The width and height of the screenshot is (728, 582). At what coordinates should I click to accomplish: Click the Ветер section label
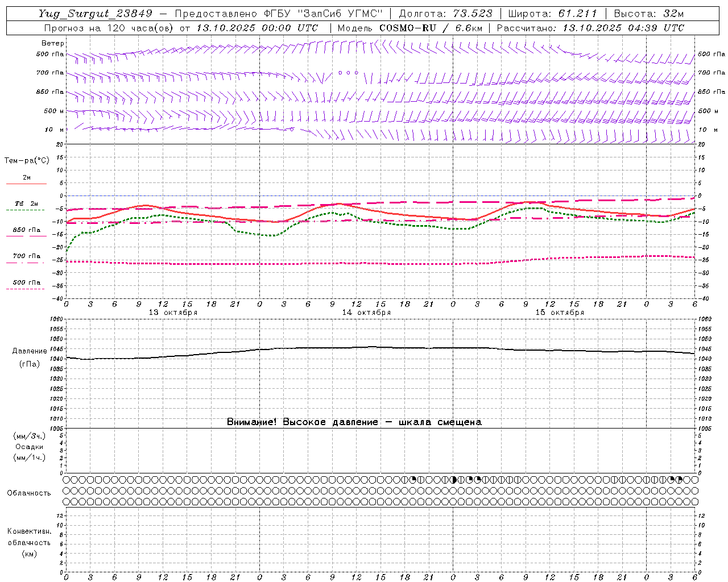53,43
